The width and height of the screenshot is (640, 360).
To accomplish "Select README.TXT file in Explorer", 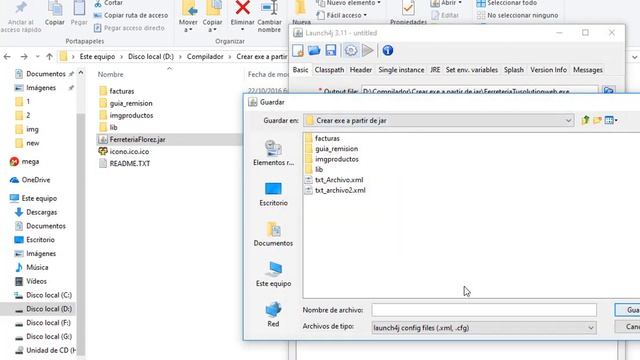I will (x=124, y=163).
